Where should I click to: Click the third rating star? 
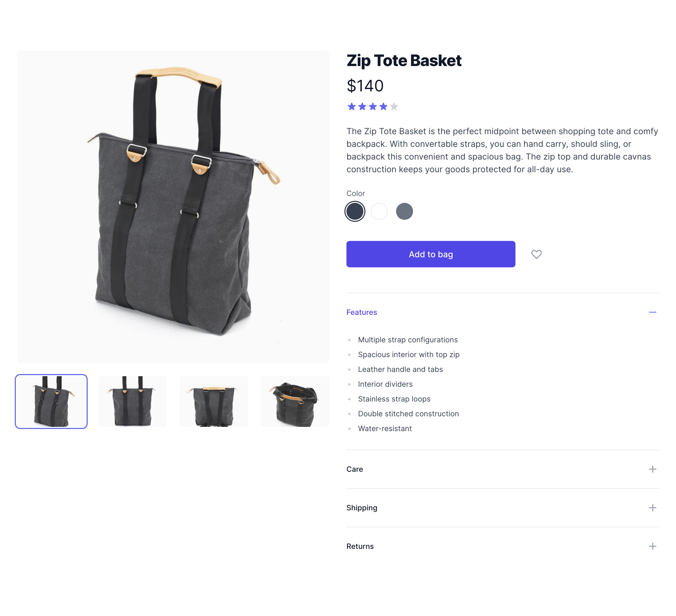(x=373, y=107)
